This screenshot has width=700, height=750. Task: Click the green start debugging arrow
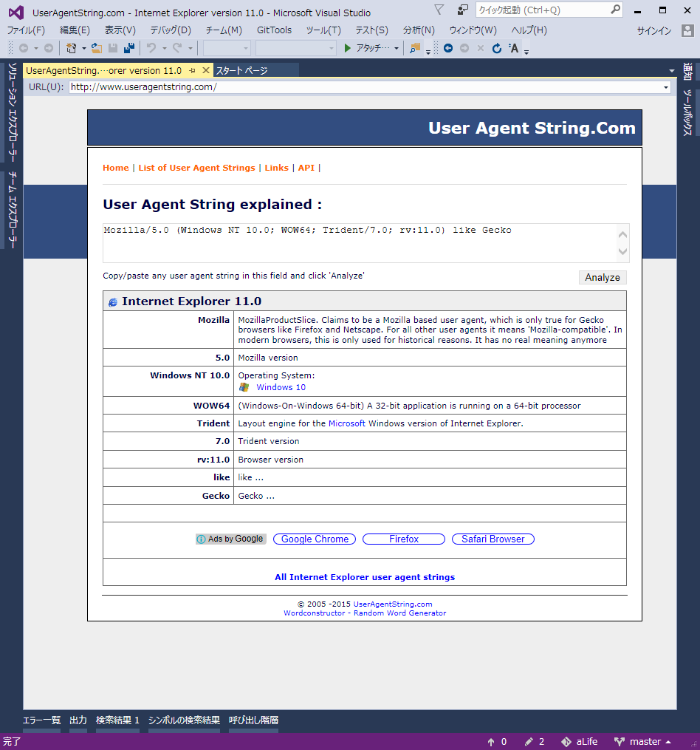(348, 48)
